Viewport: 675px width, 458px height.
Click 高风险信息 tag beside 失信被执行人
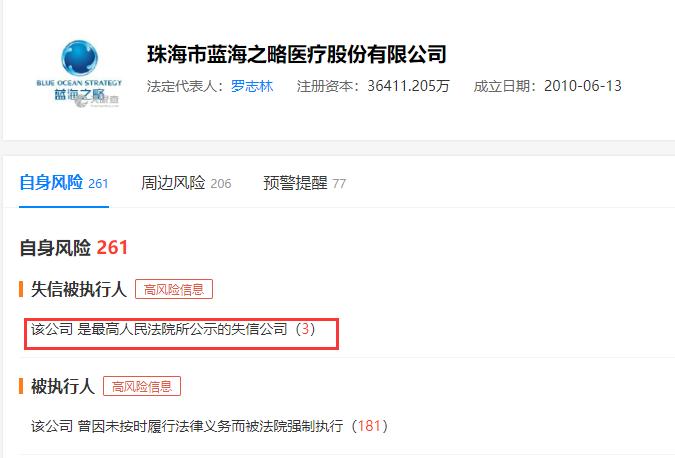pos(174,289)
